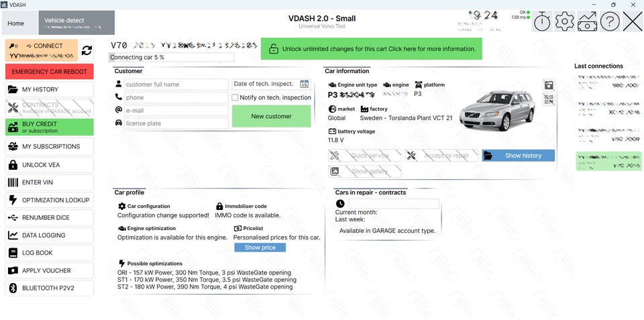Click the refresh connection arrows icon
644x320 pixels.
point(87,50)
